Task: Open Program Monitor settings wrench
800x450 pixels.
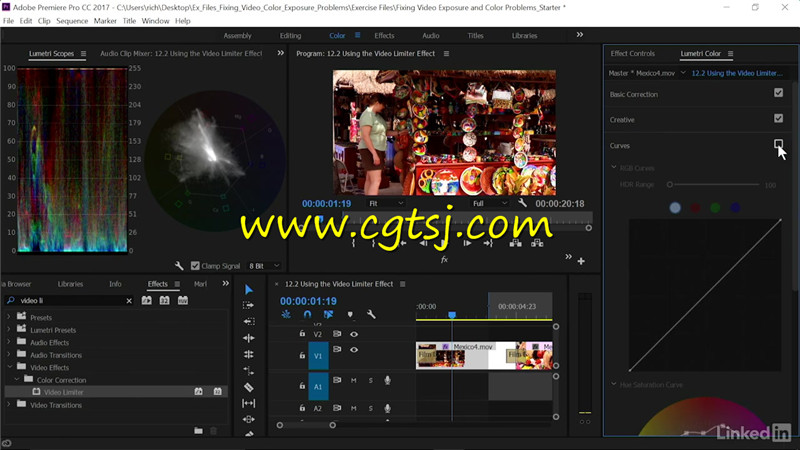Action: click(522, 203)
